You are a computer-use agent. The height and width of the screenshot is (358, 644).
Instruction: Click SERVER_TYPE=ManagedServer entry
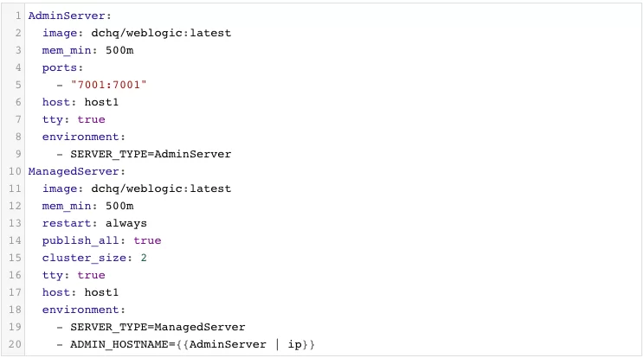(158, 327)
